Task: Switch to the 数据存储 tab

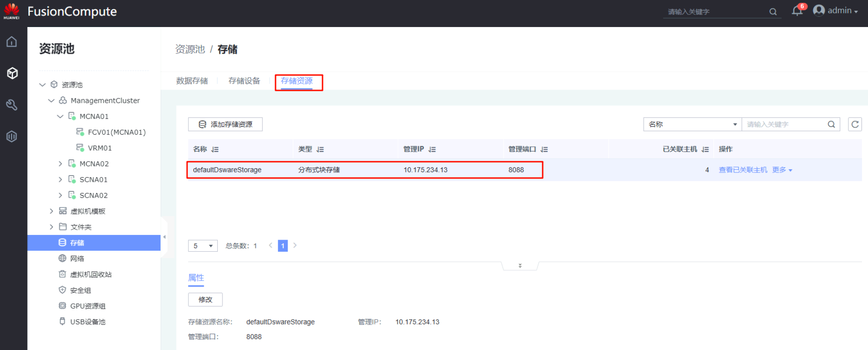Action: [x=192, y=81]
